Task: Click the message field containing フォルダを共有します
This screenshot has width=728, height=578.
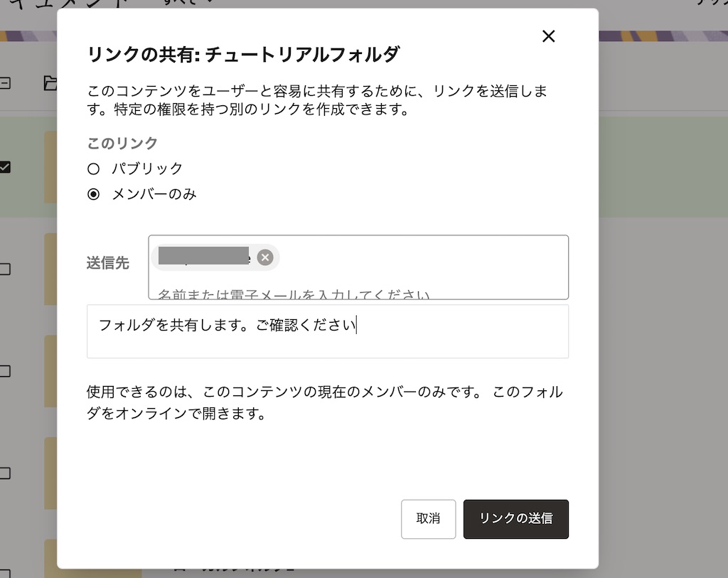Action: tap(327, 331)
